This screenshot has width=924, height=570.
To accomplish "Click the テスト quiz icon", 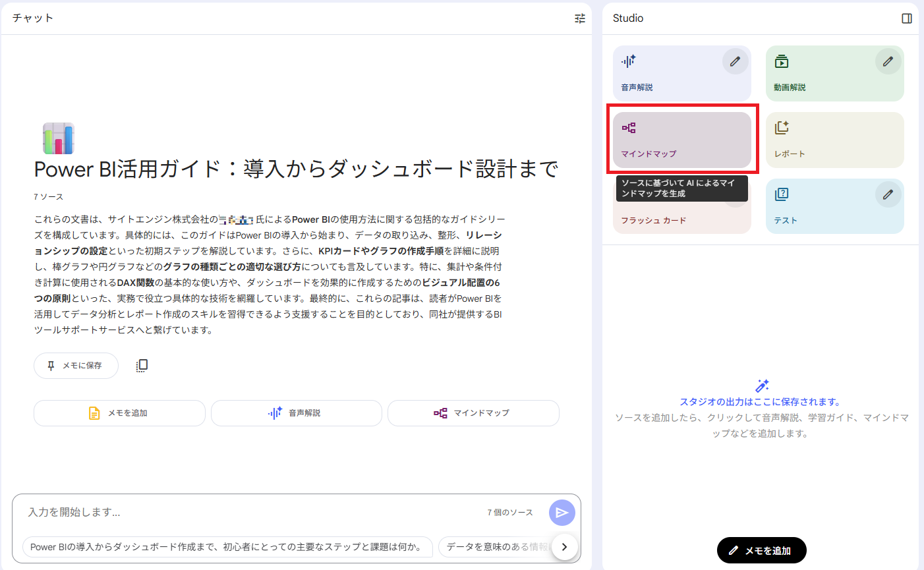I will [x=782, y=194].
